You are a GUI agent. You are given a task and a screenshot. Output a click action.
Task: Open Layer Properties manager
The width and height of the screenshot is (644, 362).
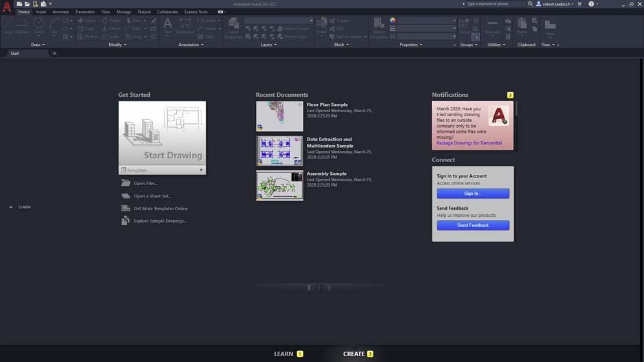233,28
